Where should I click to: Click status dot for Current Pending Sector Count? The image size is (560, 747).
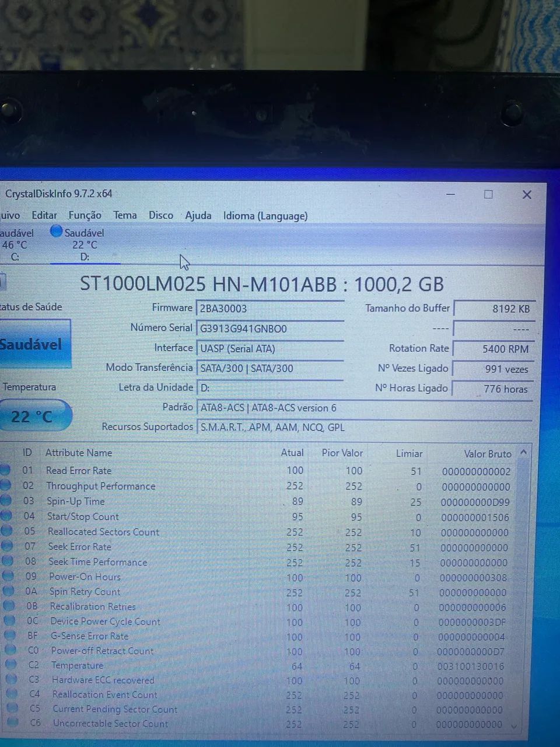point(13,708)
